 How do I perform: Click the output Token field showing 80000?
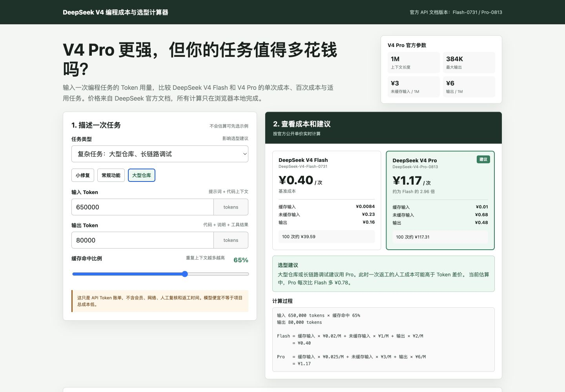click(142, 240)
